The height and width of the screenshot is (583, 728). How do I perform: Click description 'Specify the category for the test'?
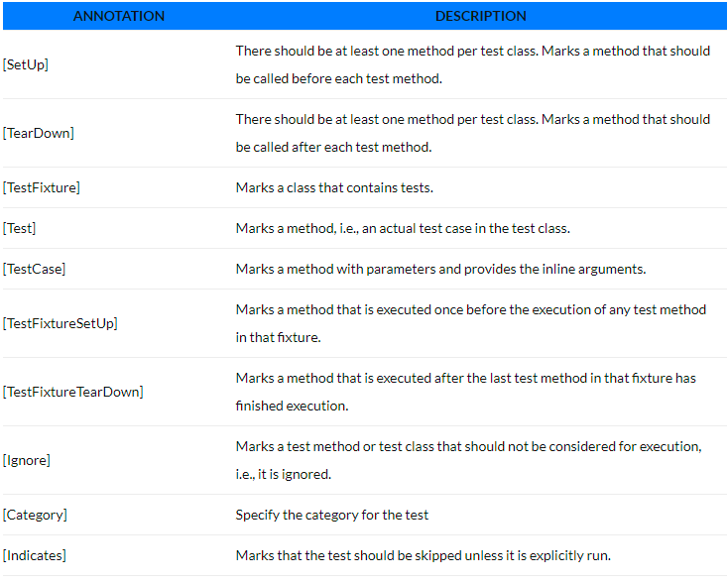[332, 515]
